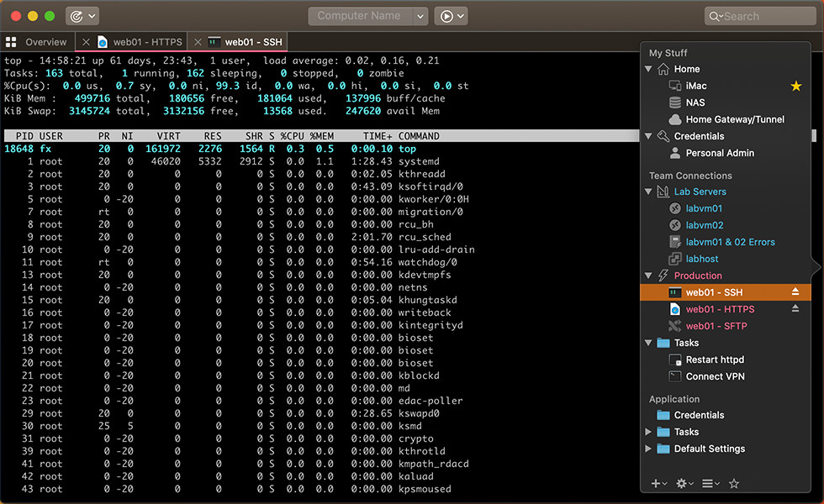The height and width of the screenshot is (504, 824).
Task: Click the Home Gateway/Tunnel cloud icon
Action: [x=674, y=119]
